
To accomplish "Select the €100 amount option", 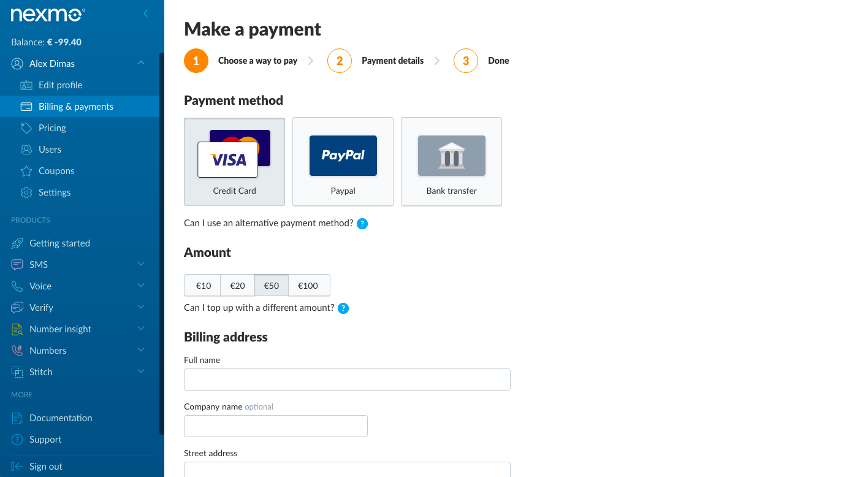I will click(308, 286).
